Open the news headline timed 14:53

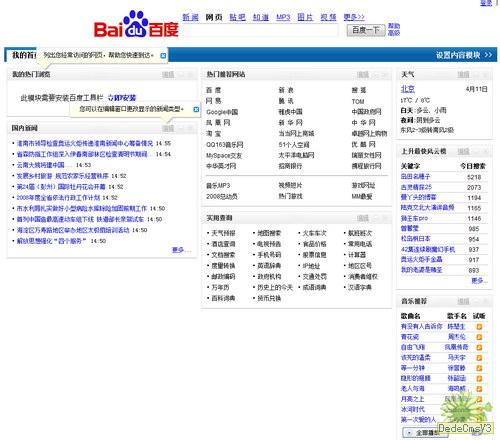click(x=44, y=165)
